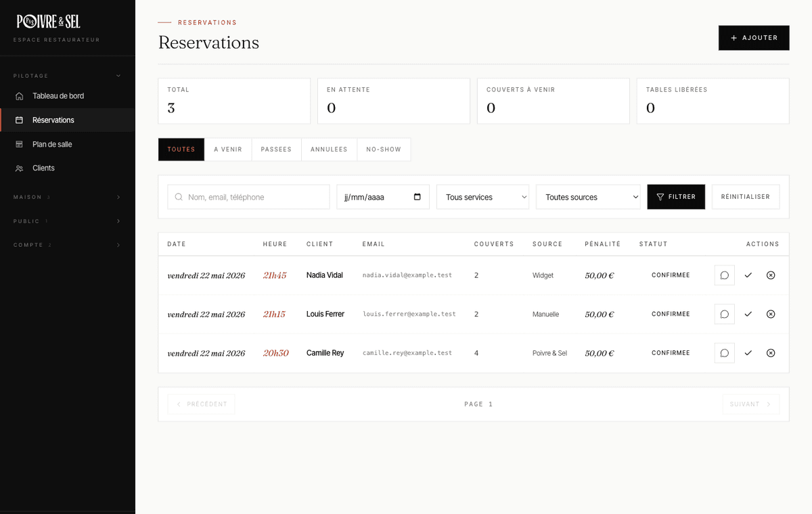Focus the Nom, email, téléphone search field
The image size is (812, 514).
pos(248,197)
